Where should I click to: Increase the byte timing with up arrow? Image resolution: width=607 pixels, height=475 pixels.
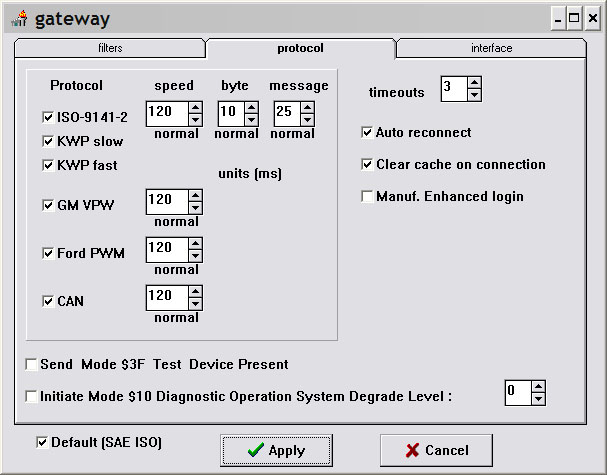(x=250, y=108)
